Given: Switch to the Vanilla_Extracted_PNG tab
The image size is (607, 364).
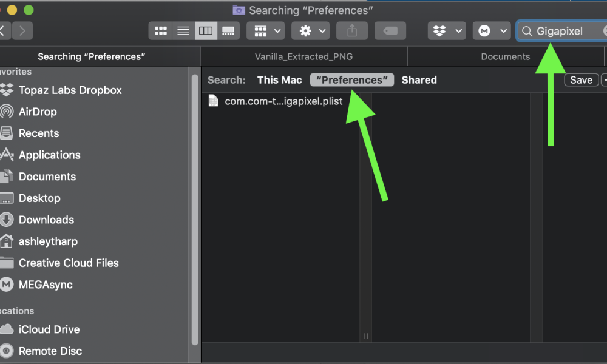Looking at the screenshot, I should pos(304,56).
